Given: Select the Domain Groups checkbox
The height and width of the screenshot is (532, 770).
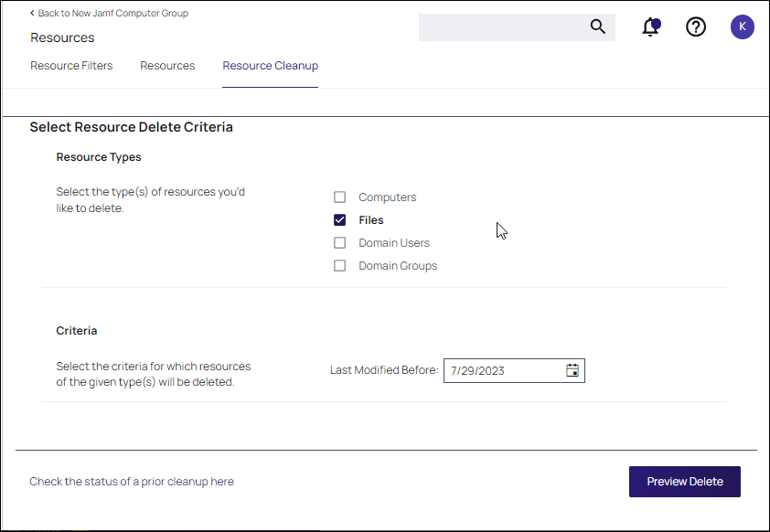Looking at the screenshot, I should point(340,266).
